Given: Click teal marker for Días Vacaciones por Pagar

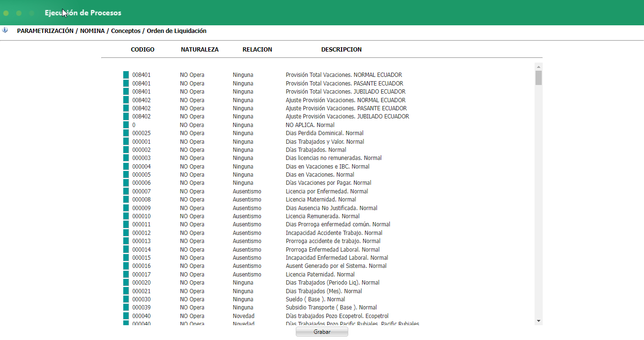Looking at the screenshot, I should click(126, 183).
